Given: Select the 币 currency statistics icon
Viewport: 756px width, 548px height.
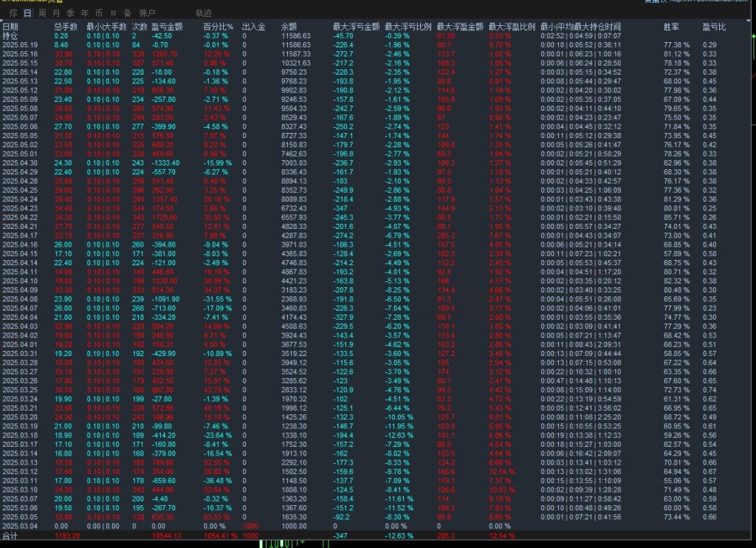Looking at the screenshot, I should coord(97,13).
